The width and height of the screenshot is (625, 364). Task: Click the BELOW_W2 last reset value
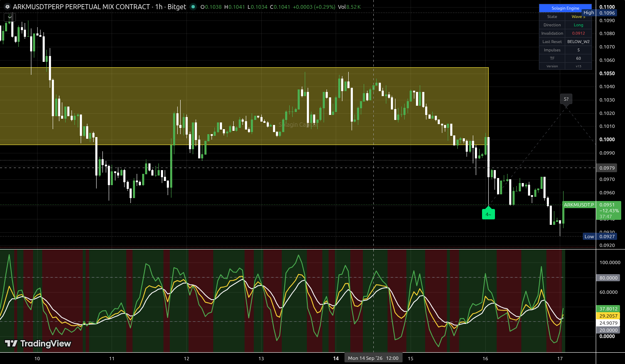tap(579, 42)
